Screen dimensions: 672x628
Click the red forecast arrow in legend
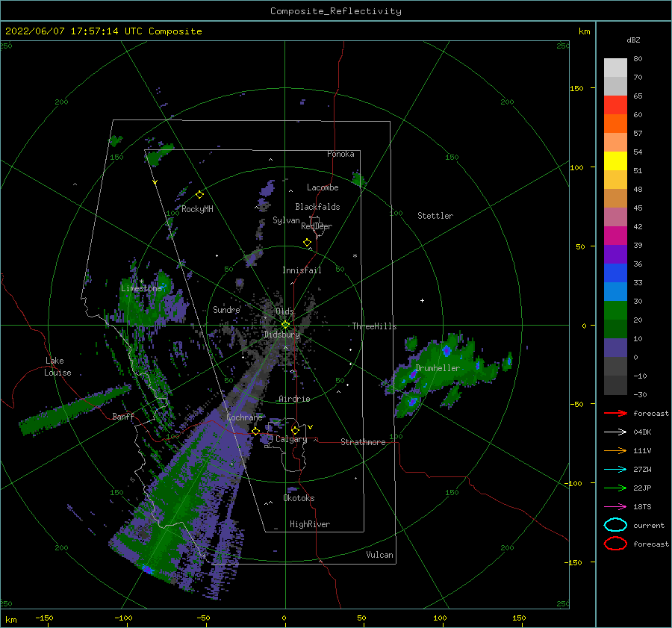coord(615,413)
